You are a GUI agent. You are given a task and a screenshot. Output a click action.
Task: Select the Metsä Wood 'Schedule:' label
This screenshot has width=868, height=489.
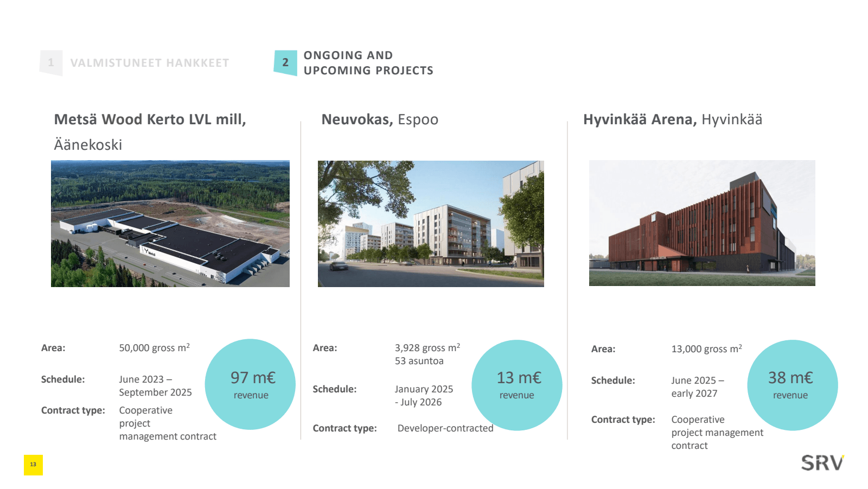pos(63,379)
